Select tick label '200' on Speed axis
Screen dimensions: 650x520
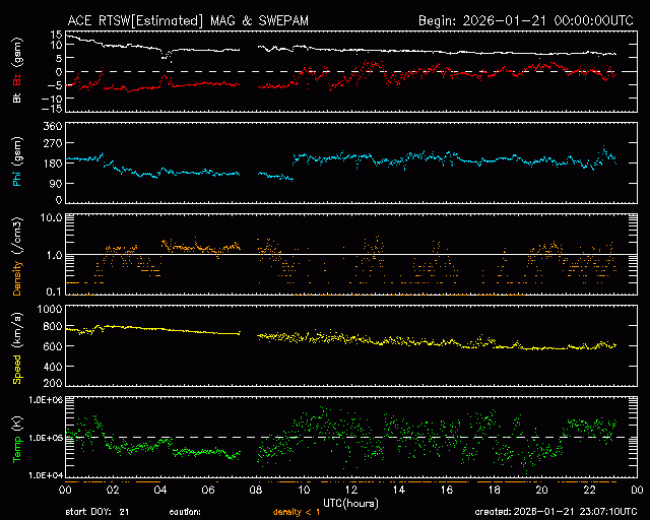pos(53,383)
